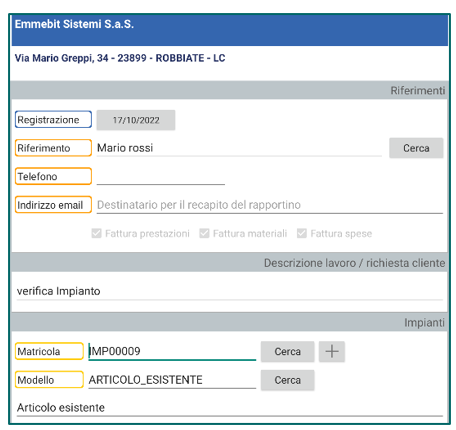
Task: Click the Descrizione lavoro / richiesta cliente header
Action: [x=229, y=262]
